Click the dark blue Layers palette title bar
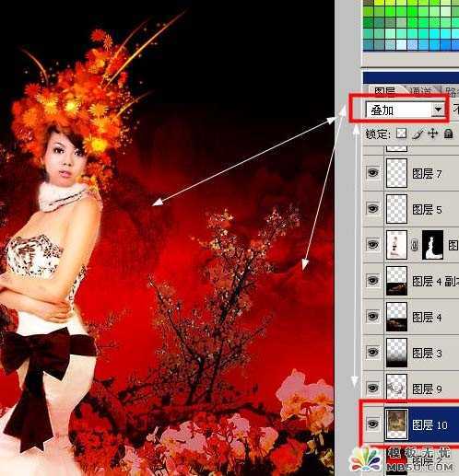 click(x=411, y=77)
